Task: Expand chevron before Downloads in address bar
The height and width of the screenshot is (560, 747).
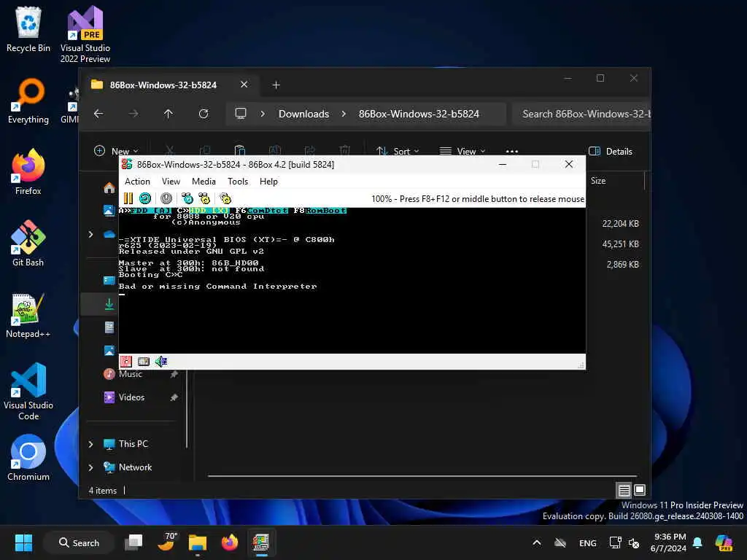Action: click(263, 114)
